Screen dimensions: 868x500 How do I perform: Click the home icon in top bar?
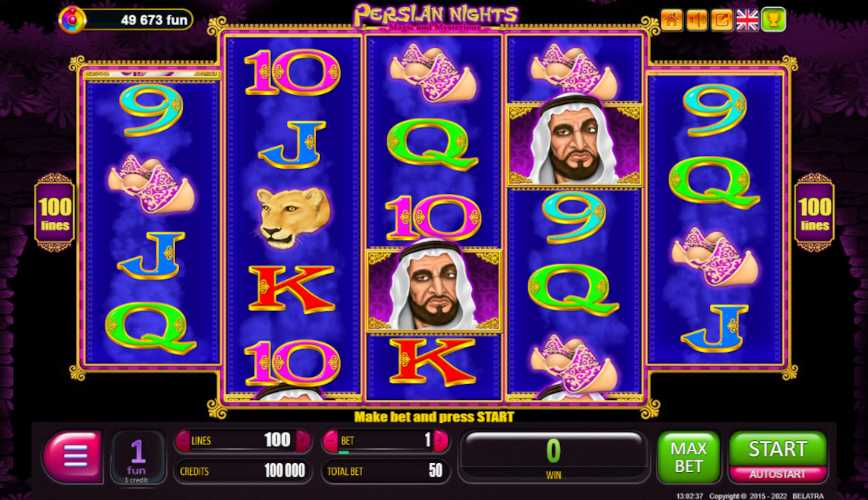pos(671,20)
